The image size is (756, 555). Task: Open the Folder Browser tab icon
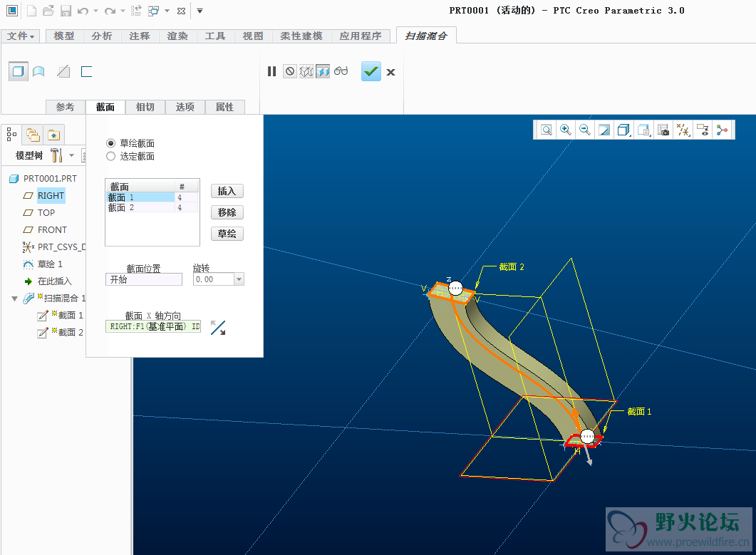point(33,135)
